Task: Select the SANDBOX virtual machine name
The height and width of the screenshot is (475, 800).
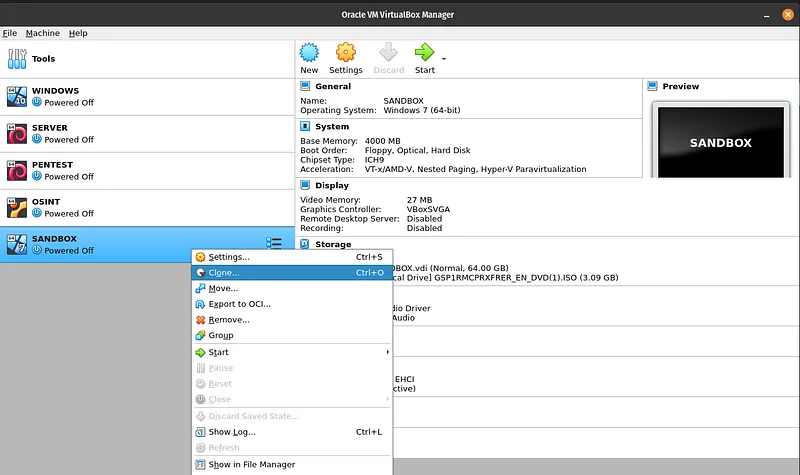Action: tap(54, 239)
